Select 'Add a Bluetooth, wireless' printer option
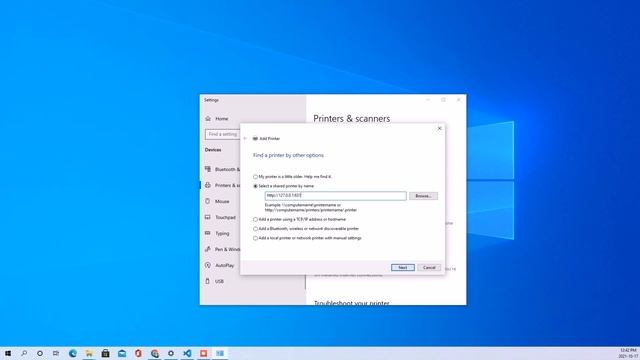Image resolution: width=640 pixels, height=360 pixels. 255,229
